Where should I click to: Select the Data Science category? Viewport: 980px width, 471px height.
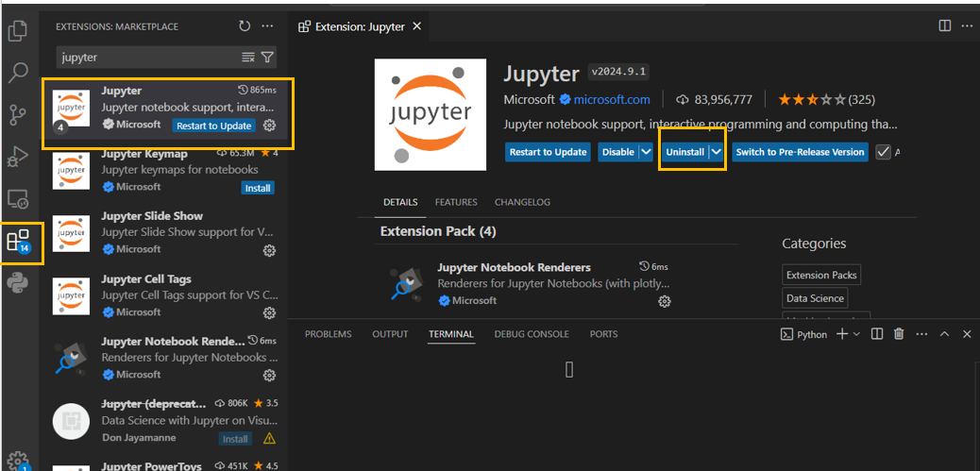(x=815, y=298)
